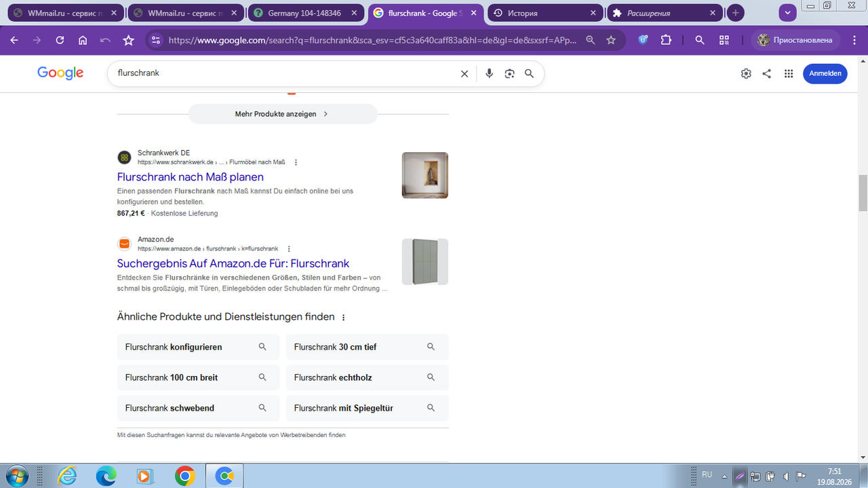The height and width of the screenshot is (488, 868).
Task: Search Flurschrank echtholz suggestion
Action: click(368, 377)
